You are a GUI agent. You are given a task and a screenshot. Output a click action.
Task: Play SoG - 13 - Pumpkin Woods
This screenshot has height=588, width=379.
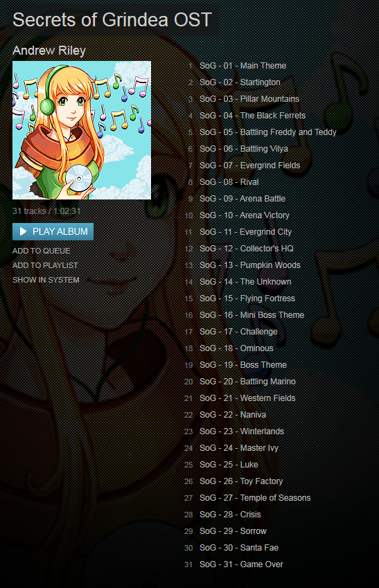pyautogui.click(x=250, y=265)
